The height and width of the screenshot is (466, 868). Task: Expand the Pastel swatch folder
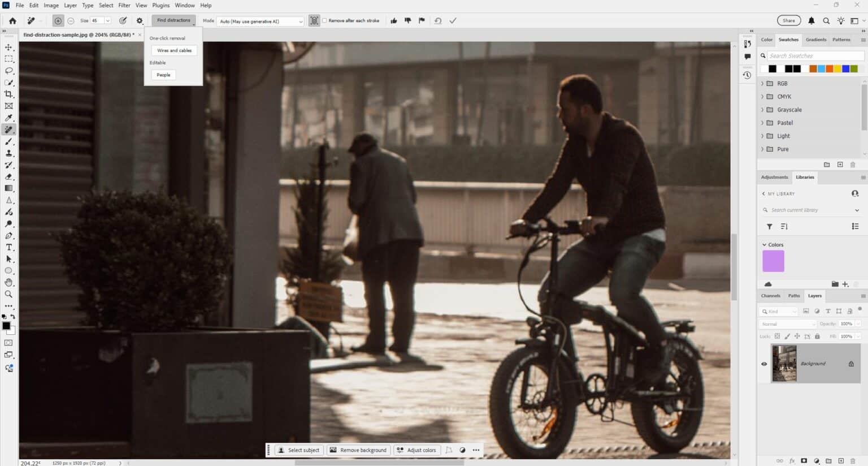pos(762,123)
